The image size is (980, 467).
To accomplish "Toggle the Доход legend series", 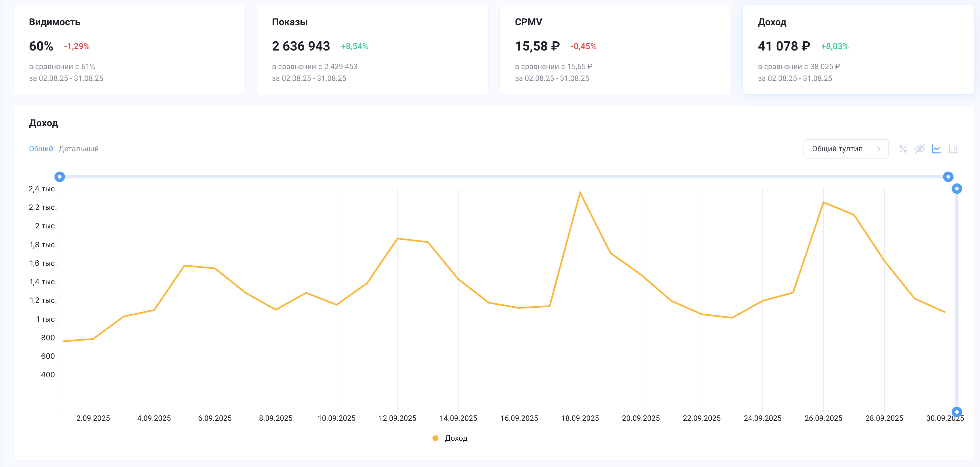I will 456,438.
